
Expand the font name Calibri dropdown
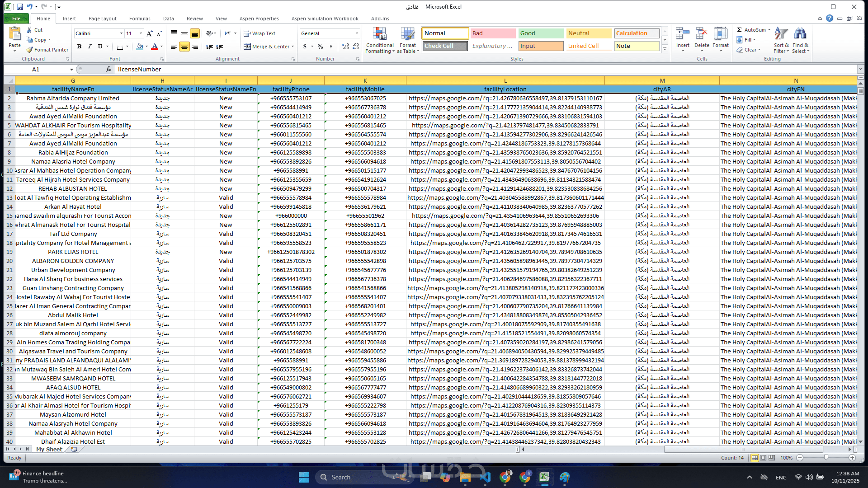(x=121, y=33)
